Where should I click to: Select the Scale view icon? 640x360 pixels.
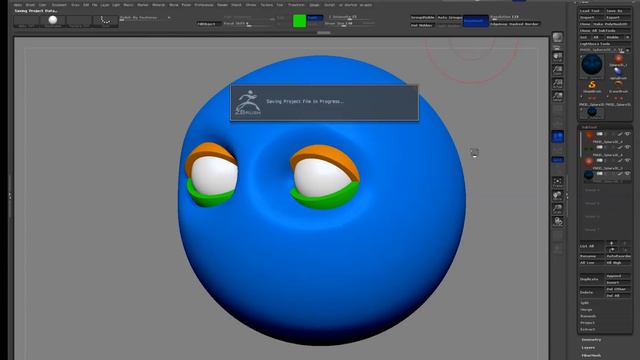tap(558, 209)
